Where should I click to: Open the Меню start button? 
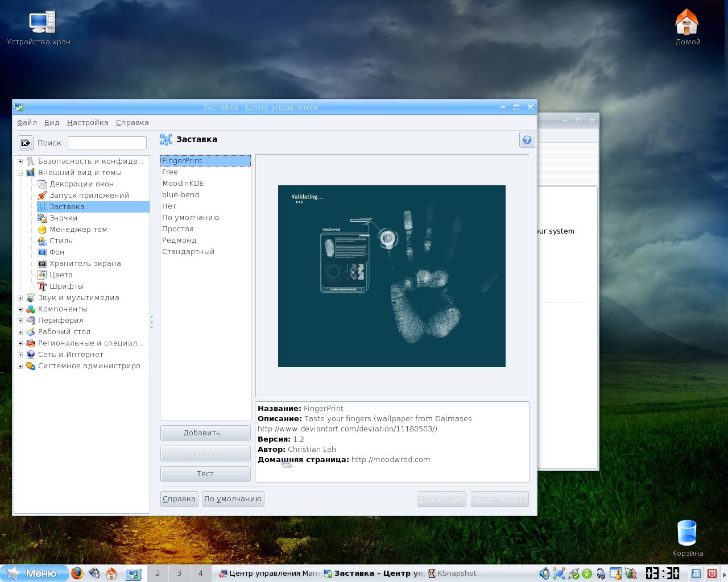[34, 573]
